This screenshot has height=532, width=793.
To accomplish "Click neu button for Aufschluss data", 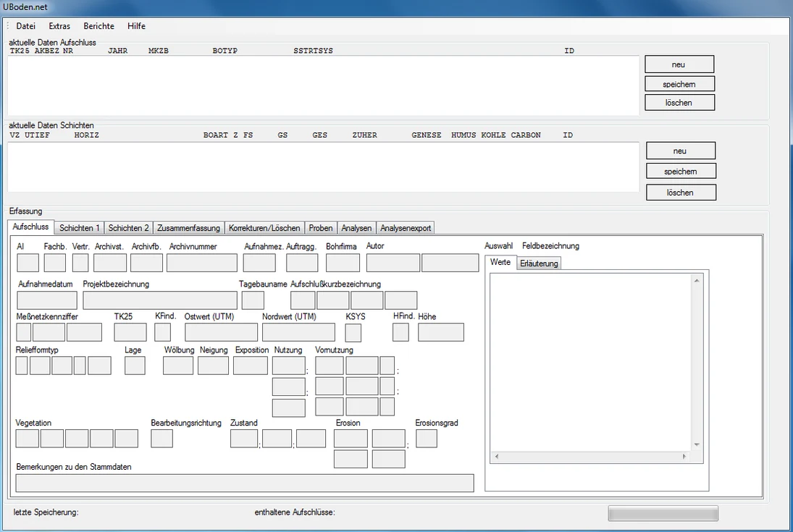I will [679, 64].
